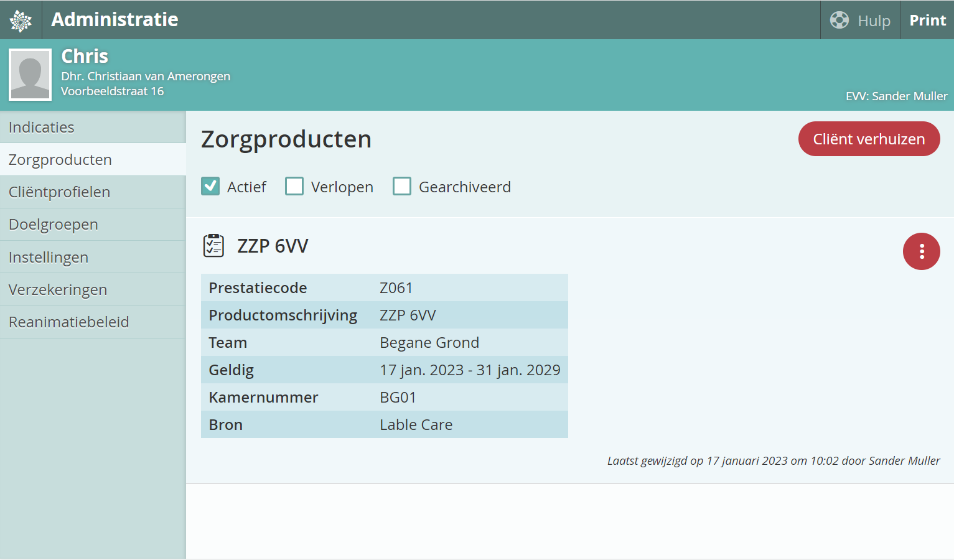Tick the Gearchiveerd filter checkbox
This screenshot has height=560, width=954.
click(402, 187)
